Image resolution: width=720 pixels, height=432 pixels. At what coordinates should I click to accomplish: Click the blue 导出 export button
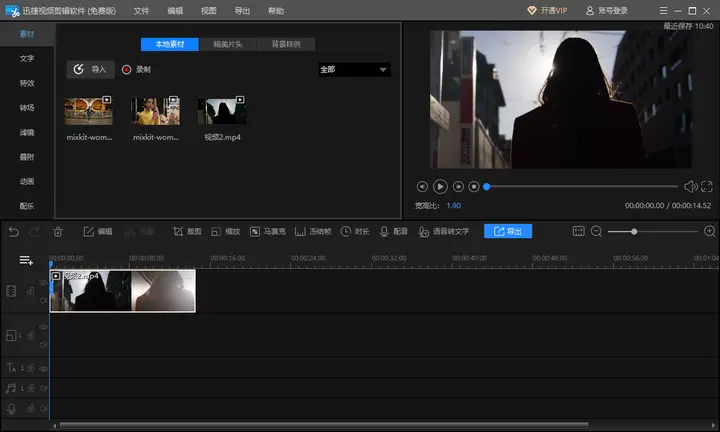click(x=508, y=231)
